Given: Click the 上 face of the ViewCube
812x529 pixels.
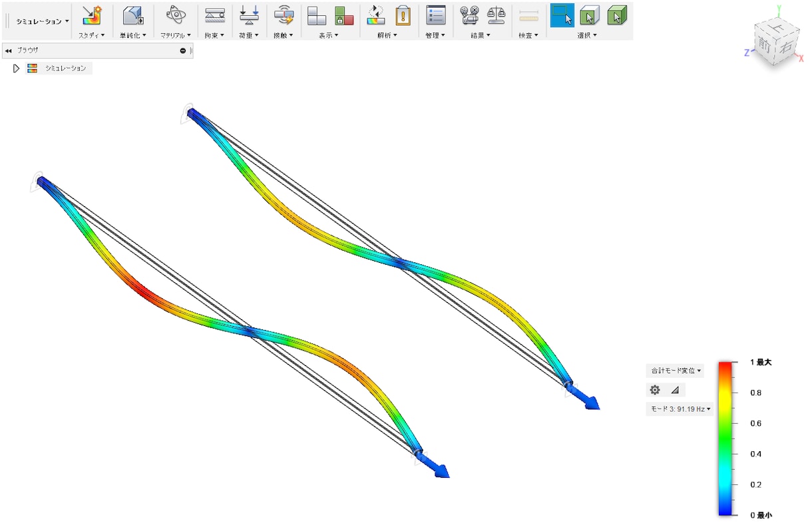Looking at the screenshot, I should coord(777,27).
